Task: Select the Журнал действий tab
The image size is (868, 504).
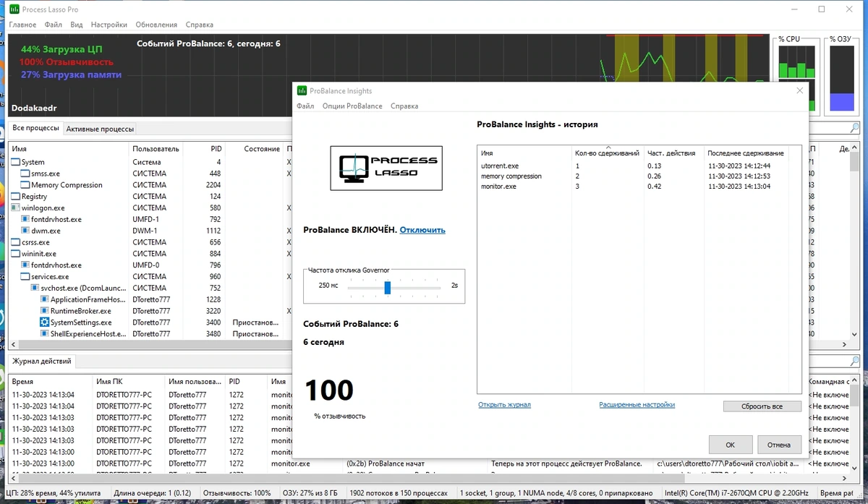Action: [42, 361]
